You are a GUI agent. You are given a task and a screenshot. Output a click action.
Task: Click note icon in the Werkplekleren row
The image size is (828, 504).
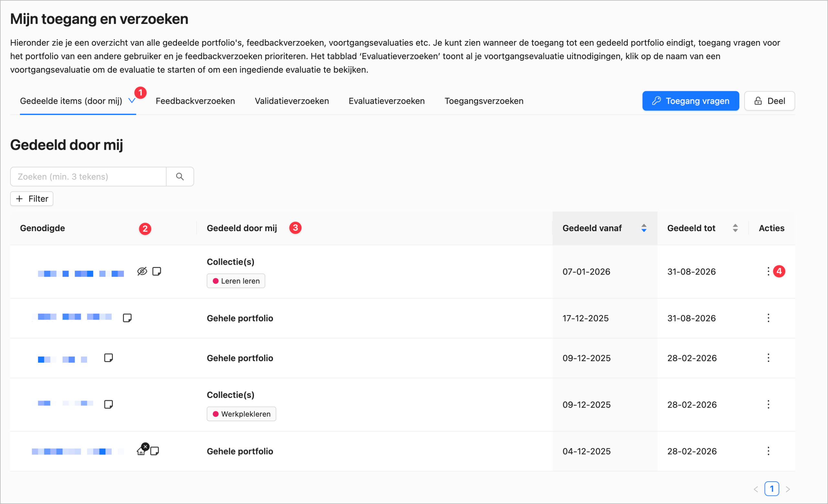108,404
